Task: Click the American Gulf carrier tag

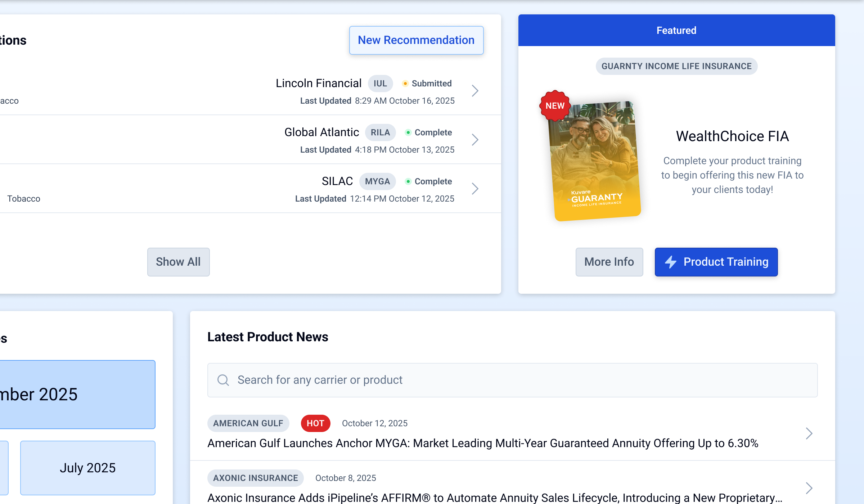Action: pos(248,423)
